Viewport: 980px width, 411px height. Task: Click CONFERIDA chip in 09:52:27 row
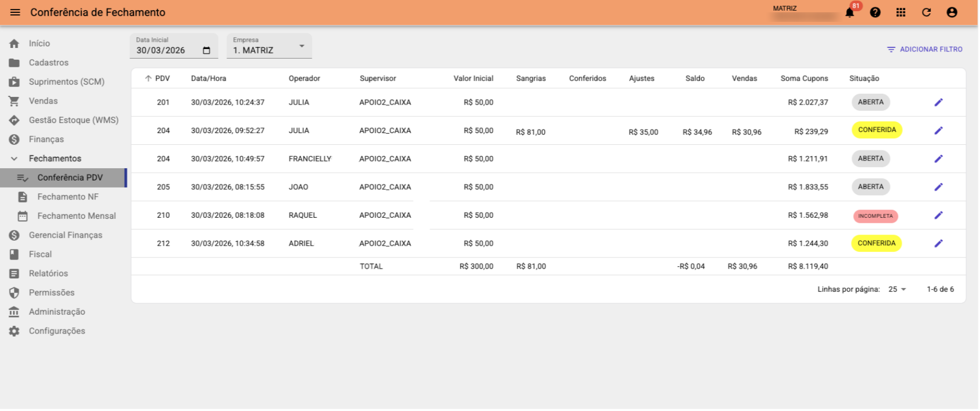[877, 130]
